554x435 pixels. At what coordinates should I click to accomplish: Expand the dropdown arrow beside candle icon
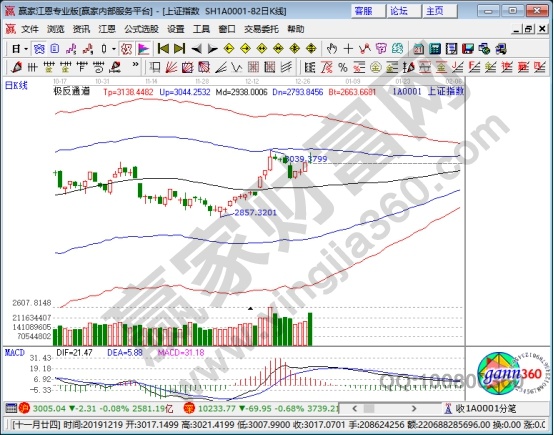coord(114,49)
